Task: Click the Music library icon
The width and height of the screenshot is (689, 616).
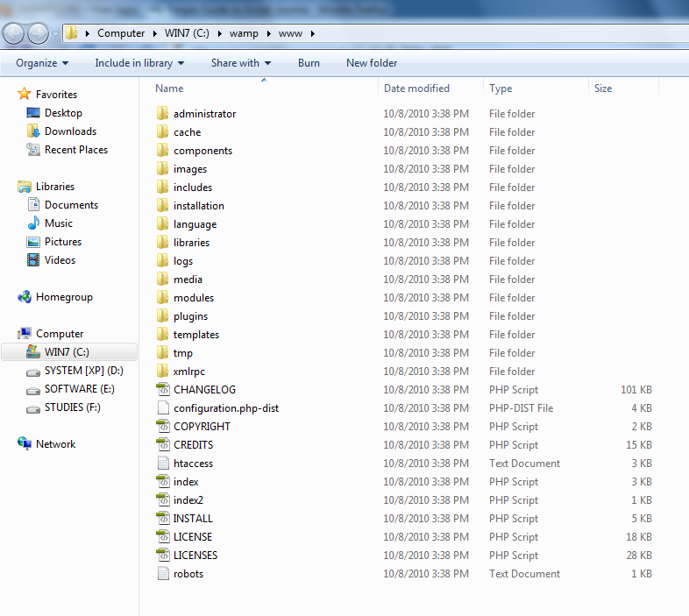Action: (x=33, y=223)
